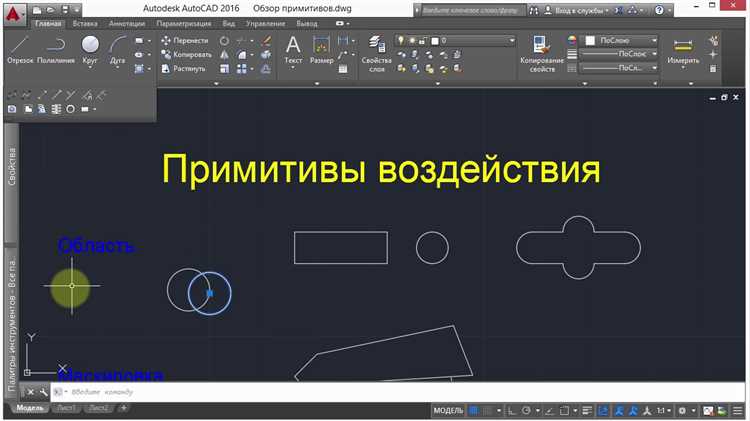
Task: Add new layout with plus button
Action: [123, 408]
